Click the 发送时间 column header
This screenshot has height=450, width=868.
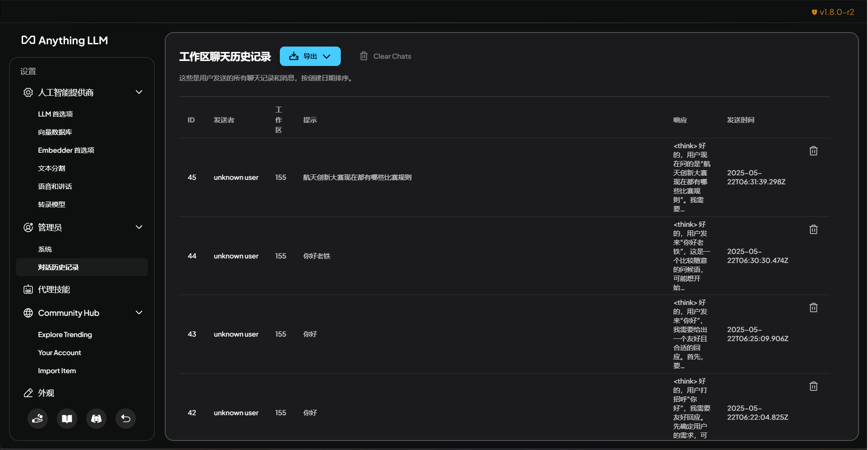point(741,120)
